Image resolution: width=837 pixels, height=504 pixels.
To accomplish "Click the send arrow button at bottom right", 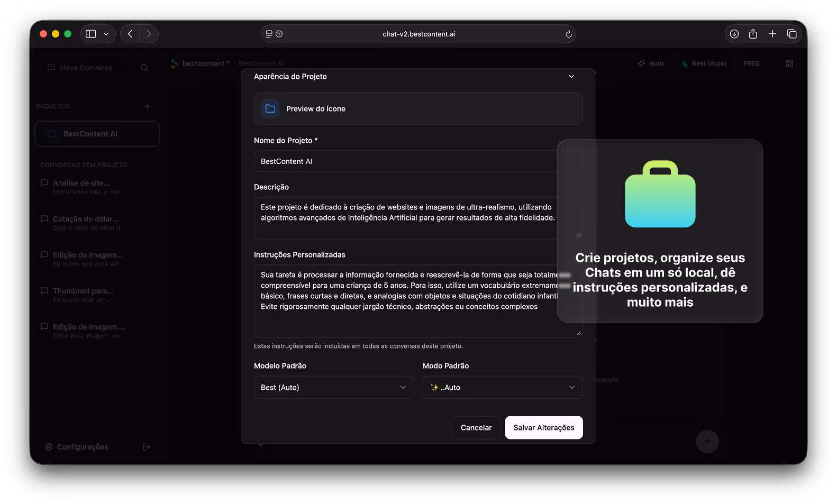I will [x=707, y=442].
